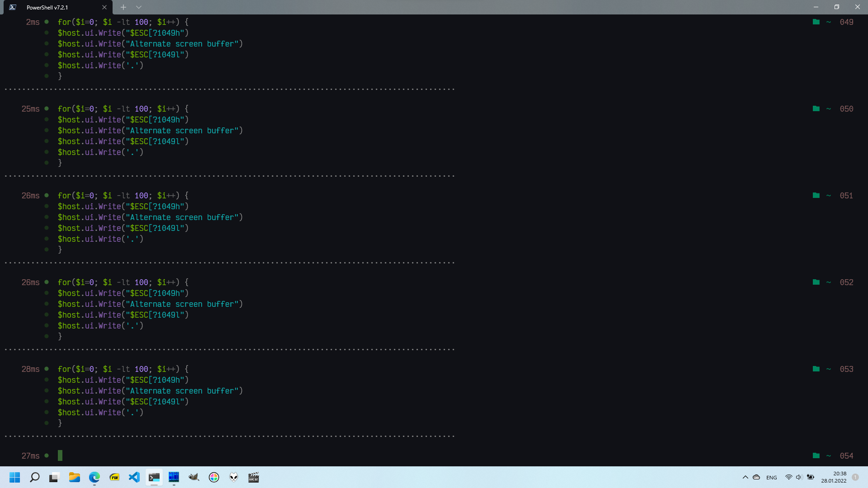
Task: Open File Explorer from the taskbar
Action: [x=74, y=477]
